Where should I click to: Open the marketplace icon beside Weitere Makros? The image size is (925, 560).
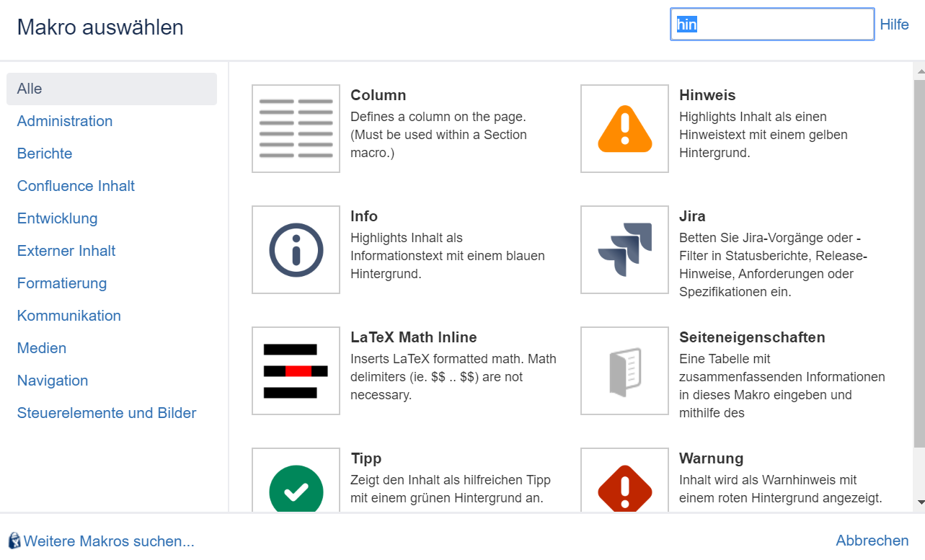(14, 541)
